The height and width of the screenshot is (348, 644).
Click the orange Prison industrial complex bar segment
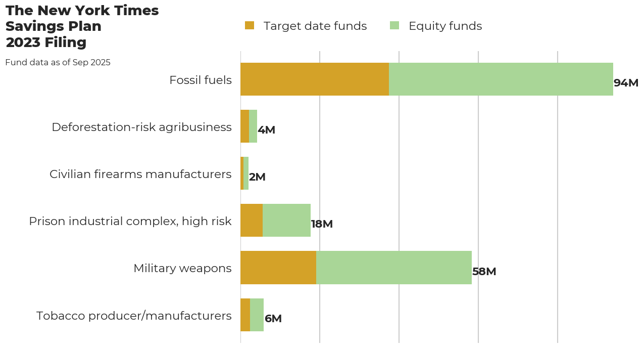(251, 221)
